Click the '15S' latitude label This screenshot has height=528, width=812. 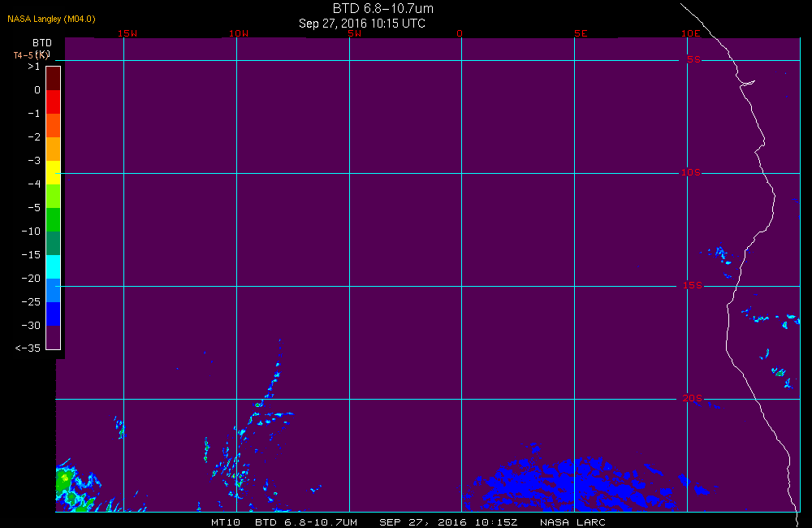pyautogui.click(x=693, y=285)
